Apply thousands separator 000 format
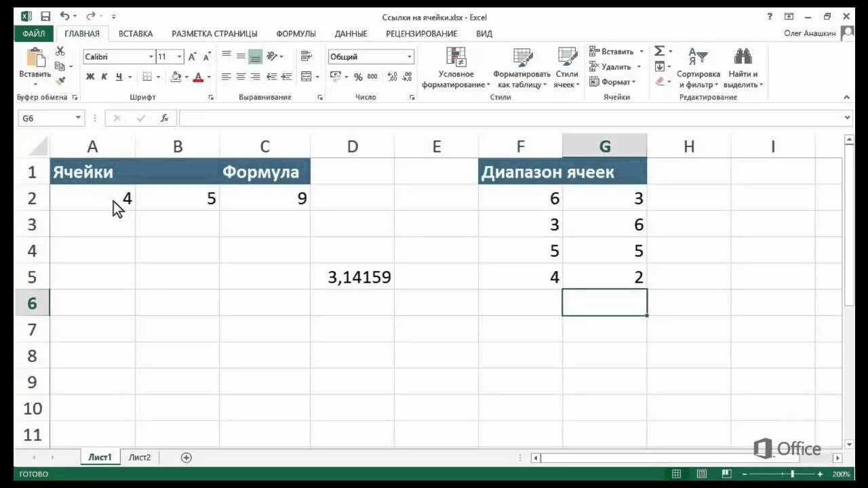Image resolution: width=868 pixels, height=488 pixels. pyautogui.click(x=372, y=77)
